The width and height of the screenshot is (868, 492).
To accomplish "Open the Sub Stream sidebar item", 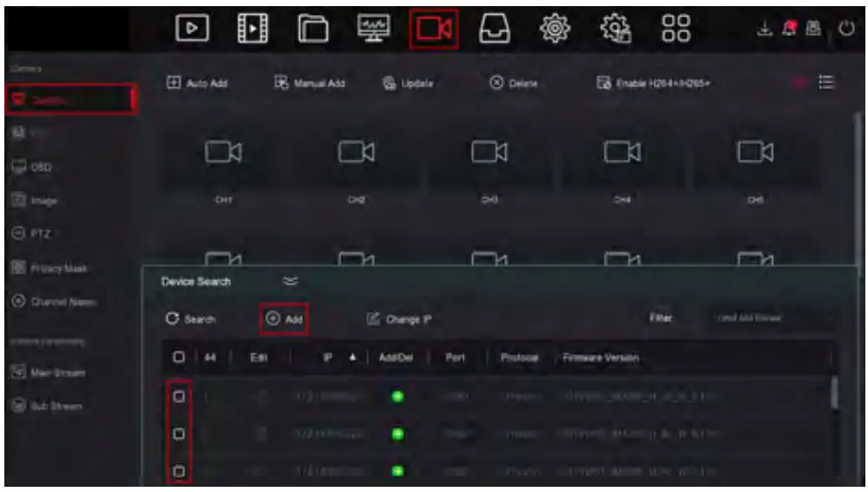I will pos(47,406).
